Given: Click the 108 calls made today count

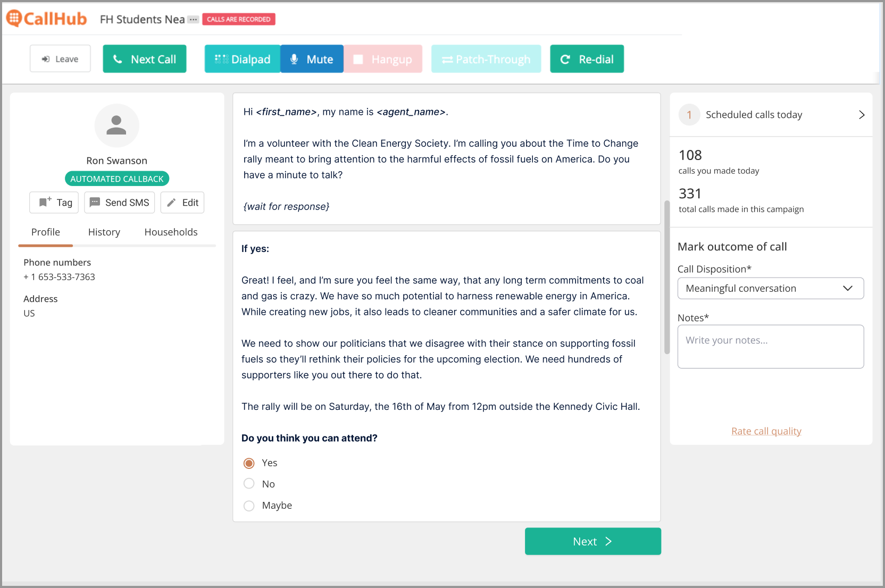Looking at the screenshot, I should [690, 155].
